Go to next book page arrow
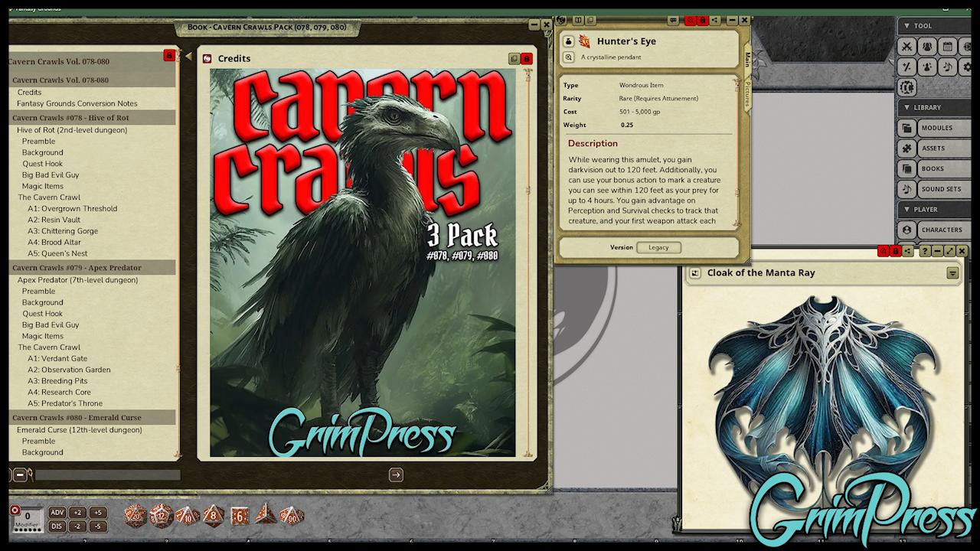This screenshot has width=980, height=551. pos(396,475)
